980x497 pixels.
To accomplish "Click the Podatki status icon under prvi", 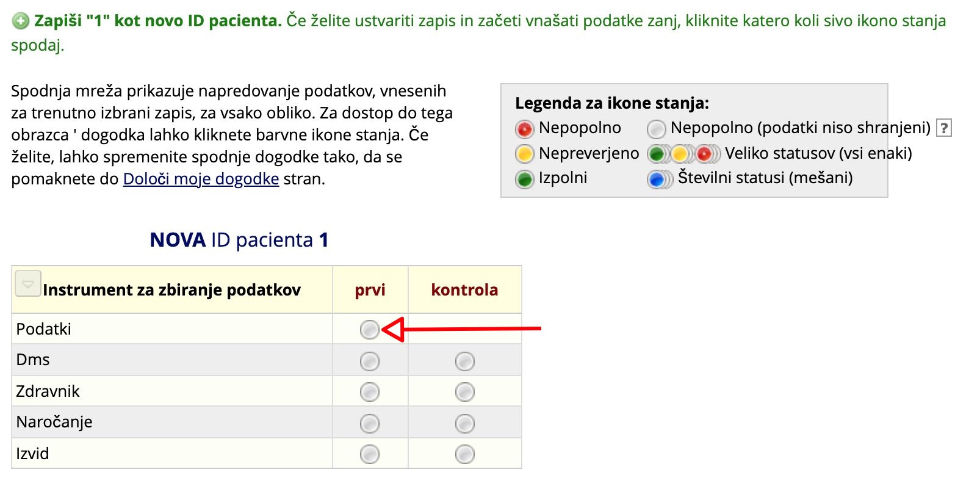I will coord(369,330).
